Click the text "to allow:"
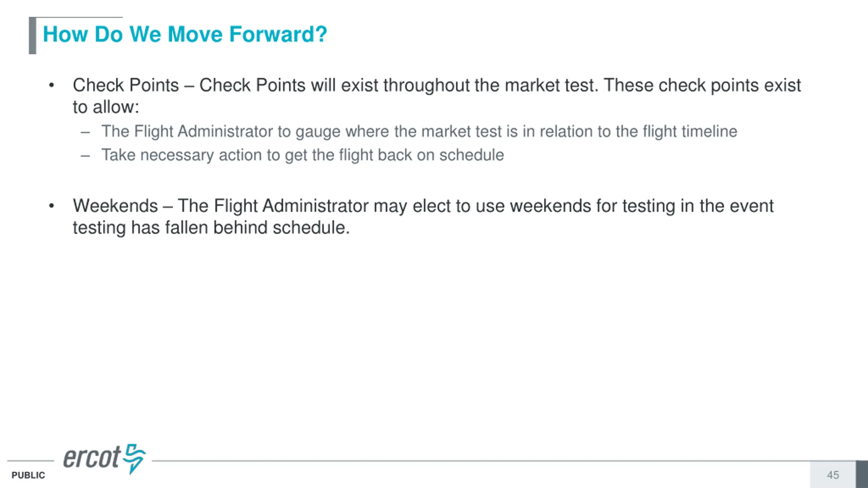 pos(106,107)
